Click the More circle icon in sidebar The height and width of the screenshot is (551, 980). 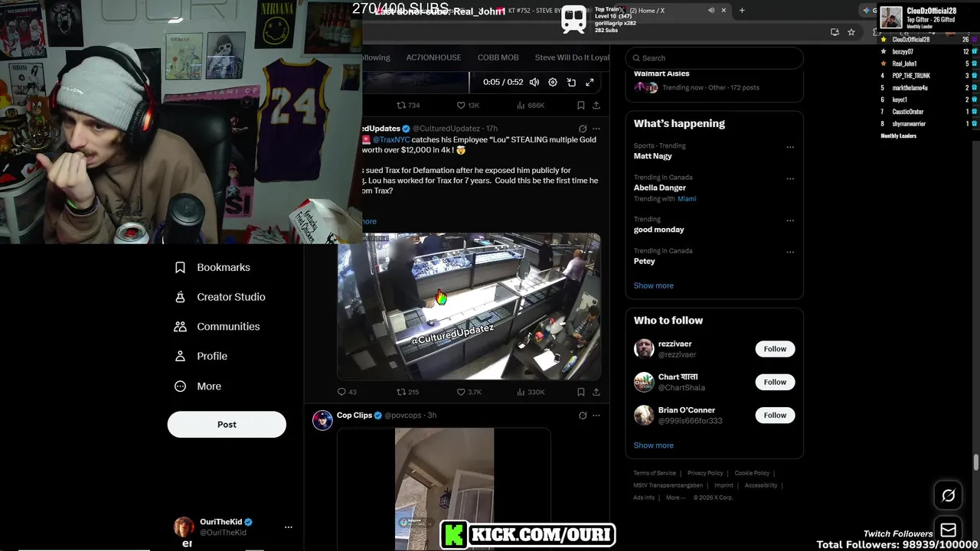180,386
